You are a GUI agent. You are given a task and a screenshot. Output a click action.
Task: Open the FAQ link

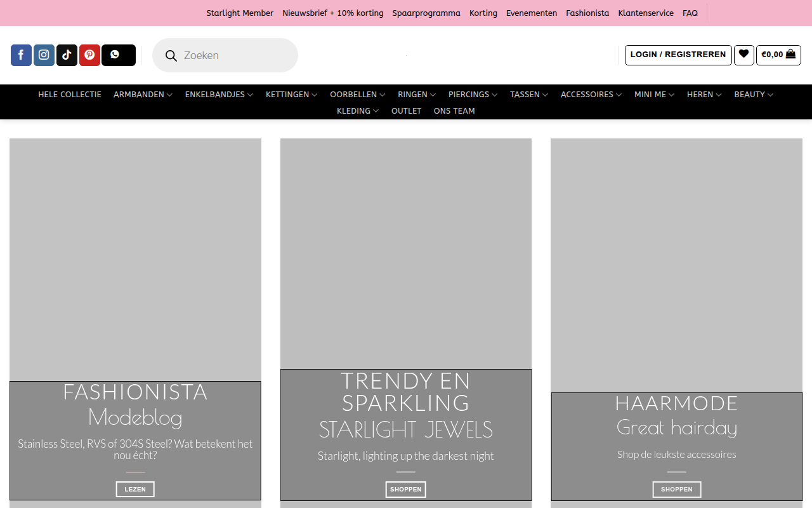pyautogui.click(x=690, y=13)
